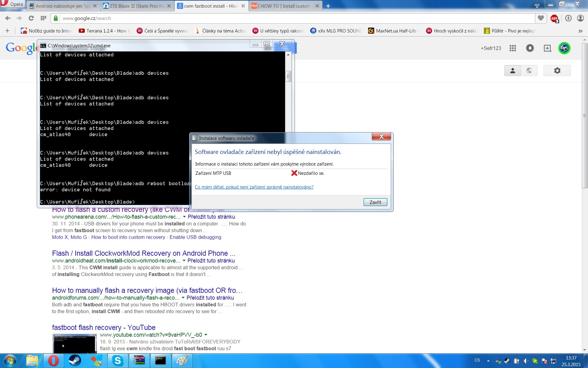The image size is (588, 368).
Task: Launch Skype from the taskbar
Action: (x=118, y=361)
